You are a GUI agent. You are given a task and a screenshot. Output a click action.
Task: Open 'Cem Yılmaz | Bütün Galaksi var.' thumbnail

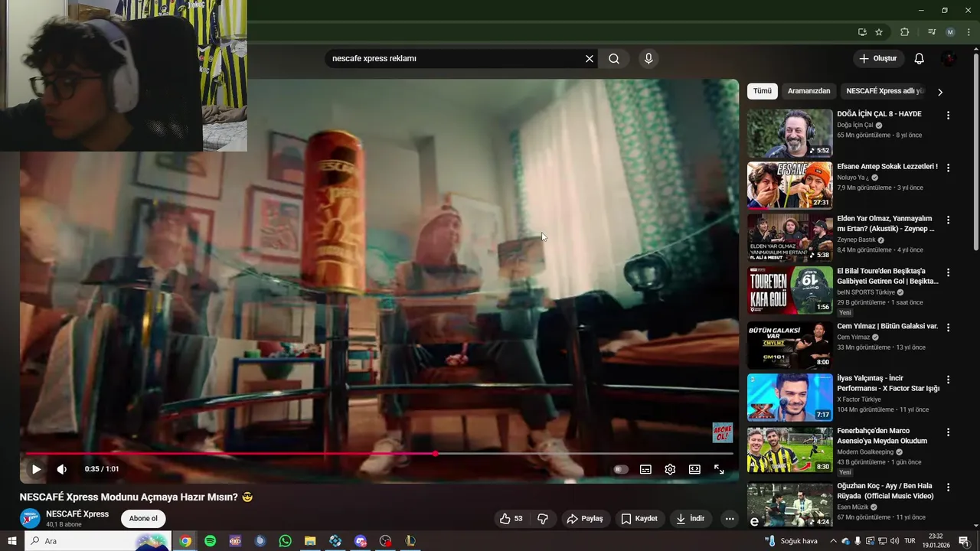pos(789,345)
